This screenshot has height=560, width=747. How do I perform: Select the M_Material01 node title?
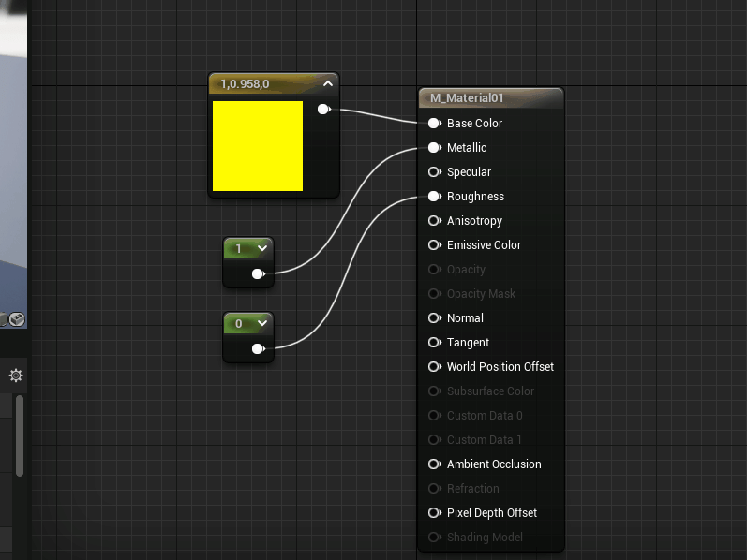point(467,98)
